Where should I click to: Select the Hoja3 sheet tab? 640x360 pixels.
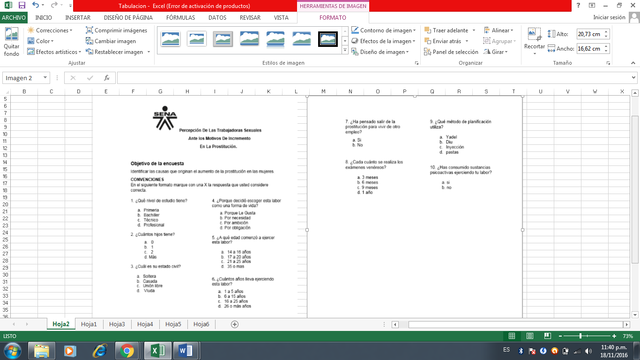117,324
